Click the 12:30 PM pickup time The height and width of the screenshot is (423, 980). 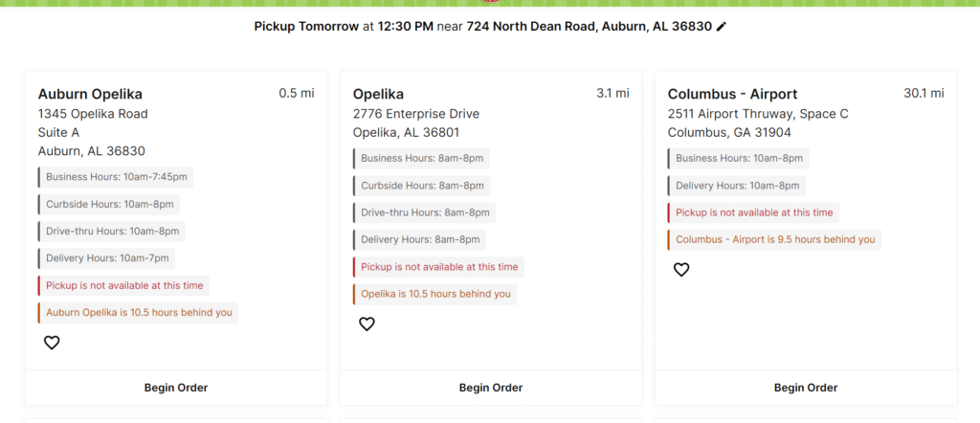406,27
